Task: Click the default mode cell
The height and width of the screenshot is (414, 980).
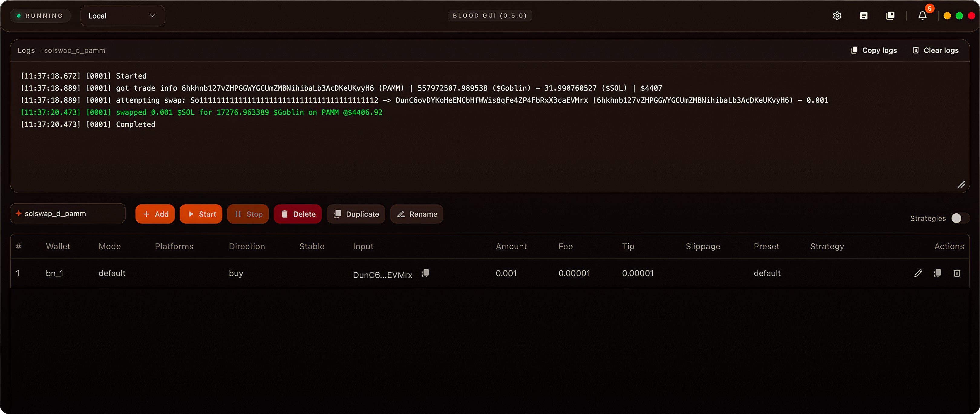Action: click(x=112, y=273)
